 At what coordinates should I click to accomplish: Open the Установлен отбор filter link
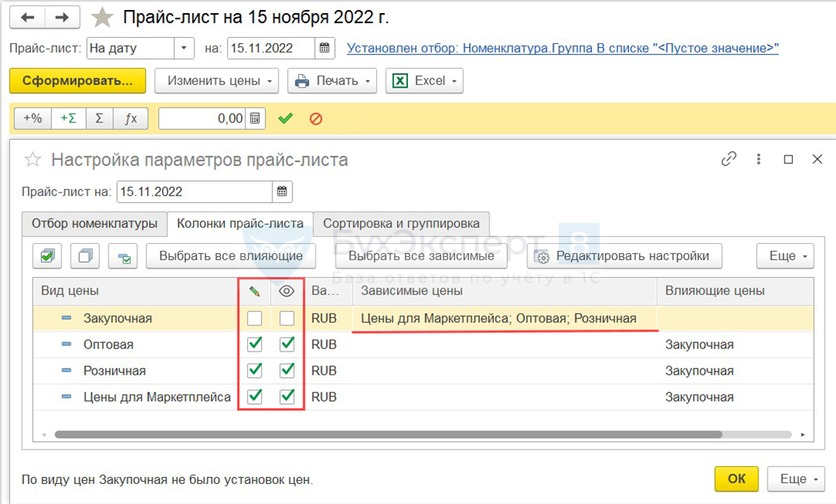(x=563, y=48)
